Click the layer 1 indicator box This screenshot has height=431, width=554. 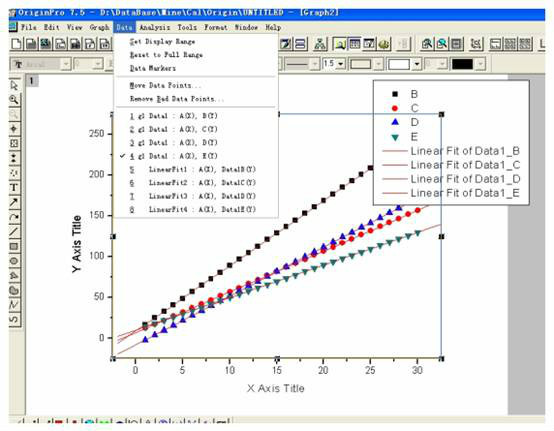[32, 81]
